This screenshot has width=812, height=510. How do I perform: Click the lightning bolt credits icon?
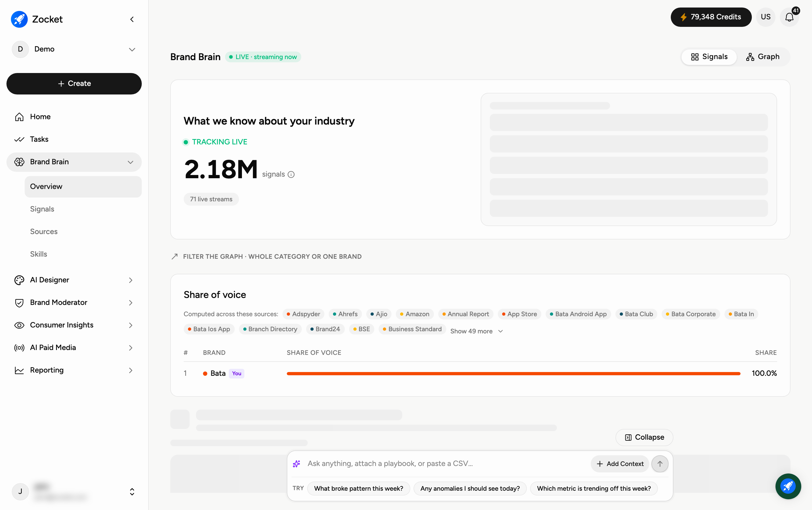coord(684,17)
